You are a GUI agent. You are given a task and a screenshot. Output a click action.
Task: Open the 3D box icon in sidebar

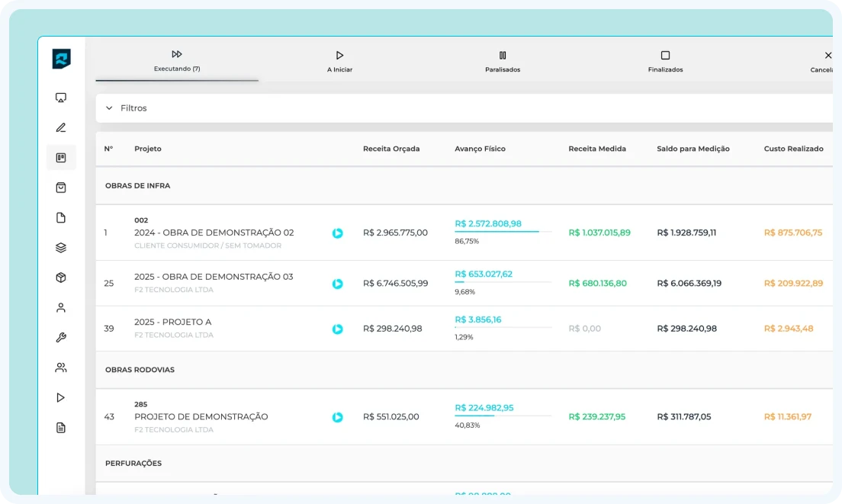(61, 278)
